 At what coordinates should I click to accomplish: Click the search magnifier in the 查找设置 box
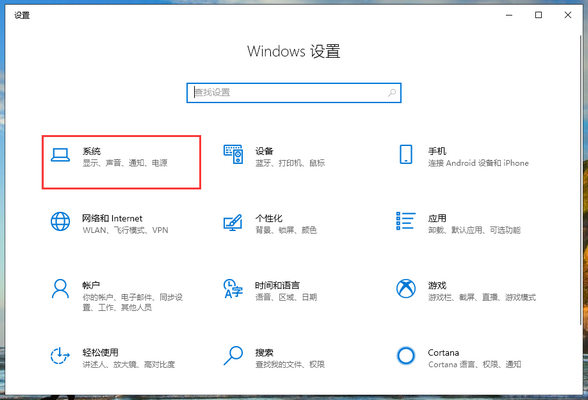[x=392, y=93]
